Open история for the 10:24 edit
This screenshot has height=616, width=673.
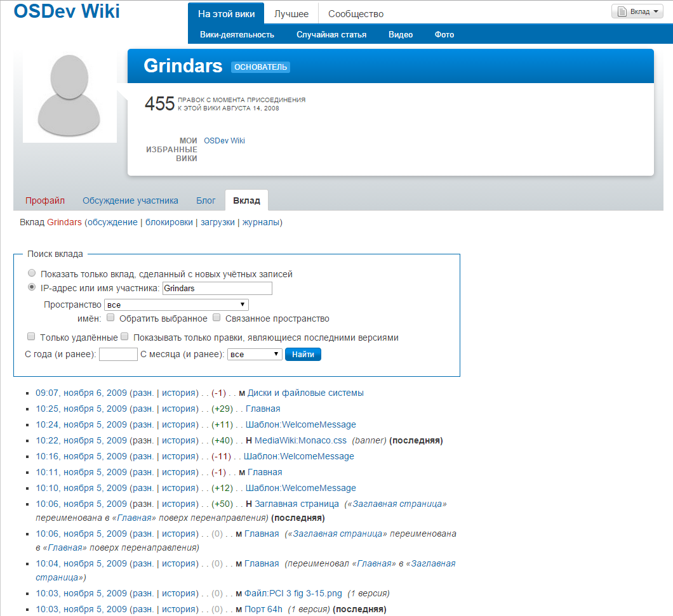tap(180, 424)
